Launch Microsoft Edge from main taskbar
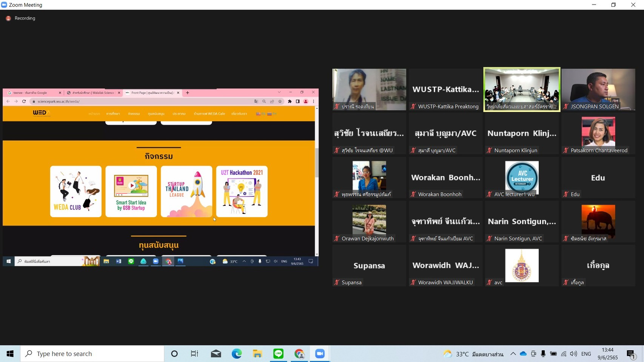 tap(237, 354)
